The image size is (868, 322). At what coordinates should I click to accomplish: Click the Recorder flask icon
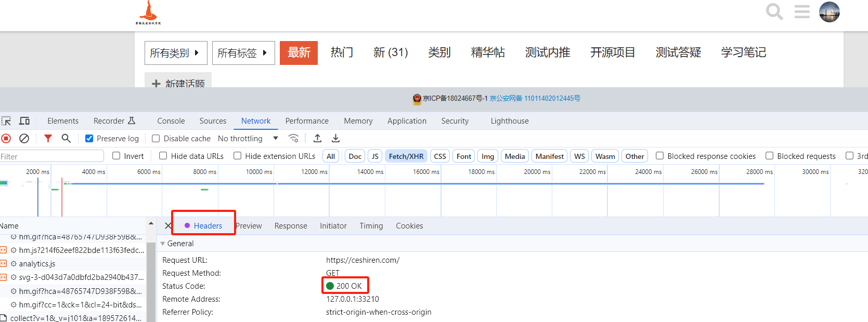132,120
